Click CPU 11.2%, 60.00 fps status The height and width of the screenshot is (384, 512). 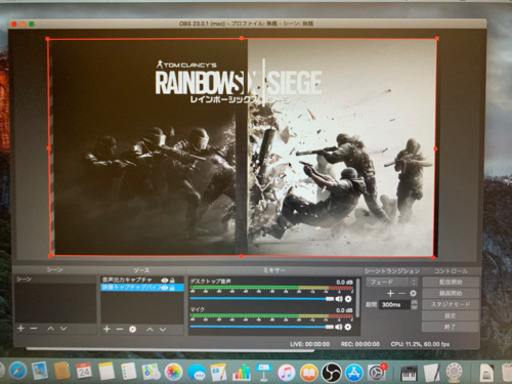420,344
